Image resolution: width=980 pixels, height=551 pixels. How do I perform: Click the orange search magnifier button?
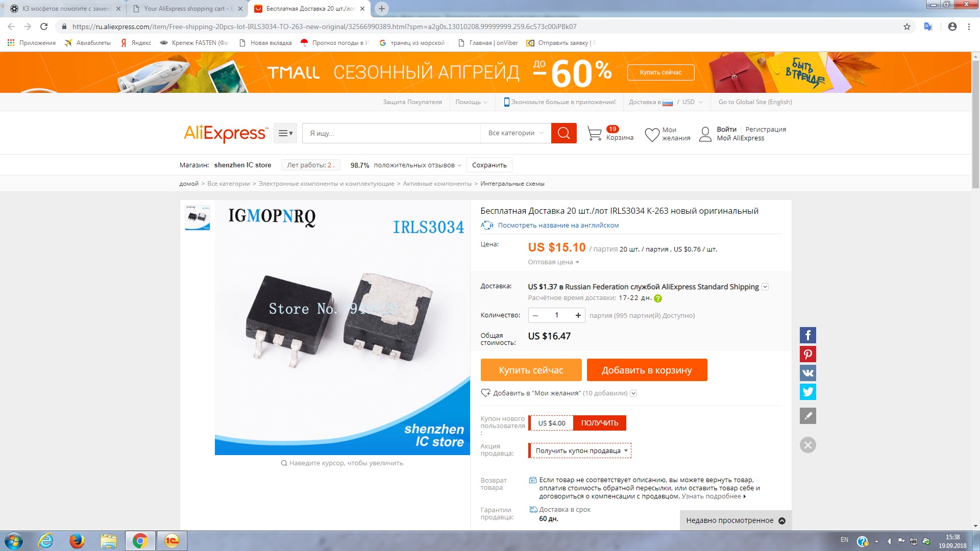tap(563, 133)
